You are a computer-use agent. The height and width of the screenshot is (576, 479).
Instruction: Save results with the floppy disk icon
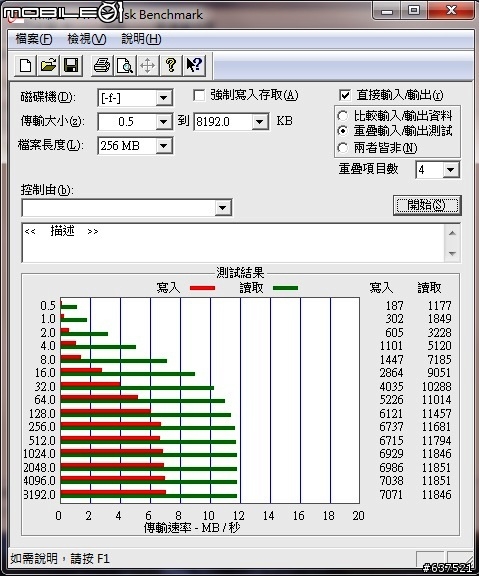[71, 65]
